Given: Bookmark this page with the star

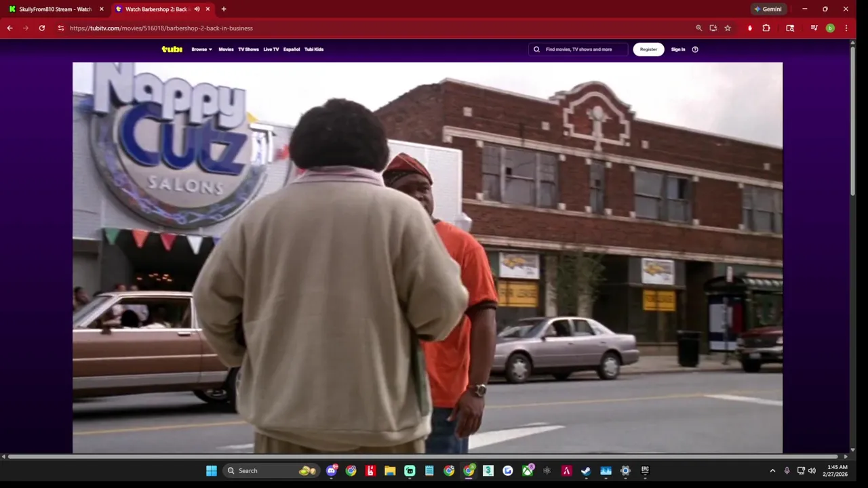Looking at the screenshot, I should point(728,28).
